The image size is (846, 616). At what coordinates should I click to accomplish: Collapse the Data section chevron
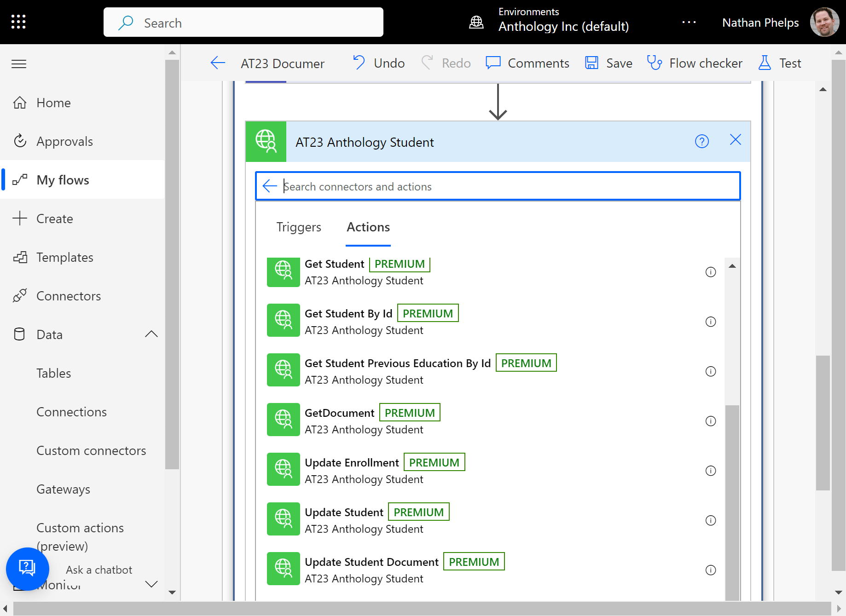pyautogui.click(x=151, y=334)
